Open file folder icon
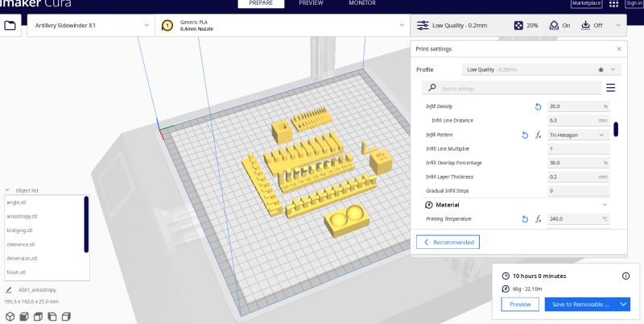Viewport: 644px width, 324px height. point(10,26)
